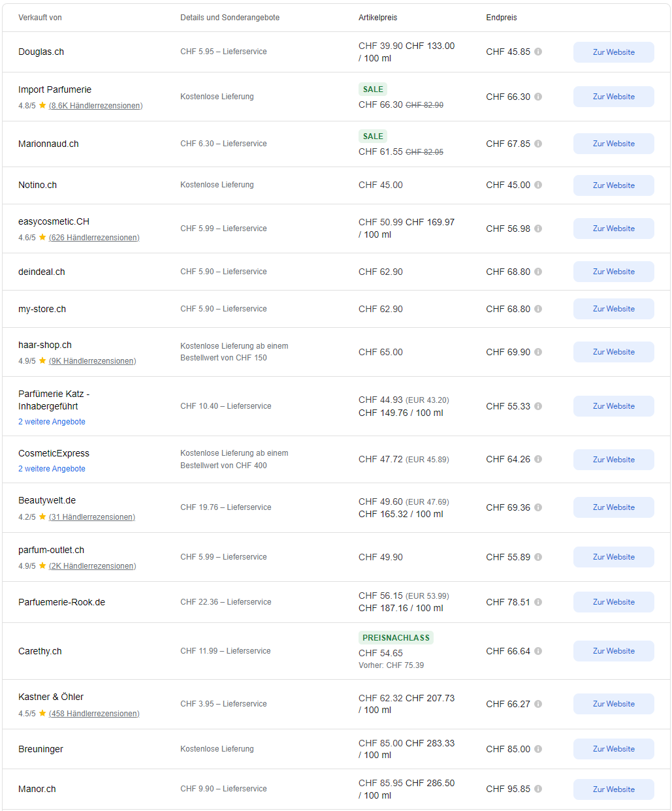Expand 2 weitere Angebote under Parfümerie Katz

52,422
